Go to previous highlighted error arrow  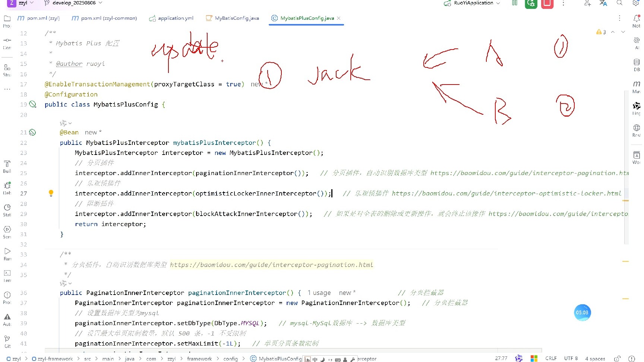coord(613,32)
